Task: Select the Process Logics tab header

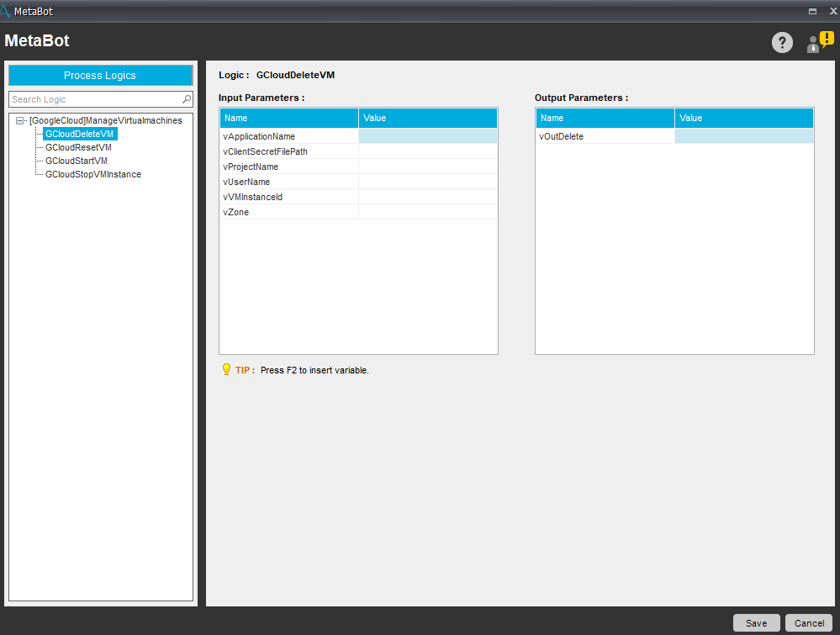Action: 100,76
